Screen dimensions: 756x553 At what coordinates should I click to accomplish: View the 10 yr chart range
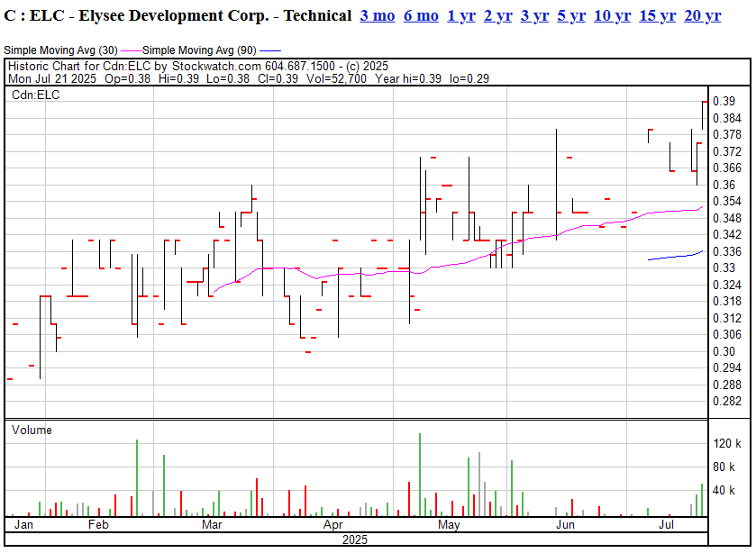(612, 16)
